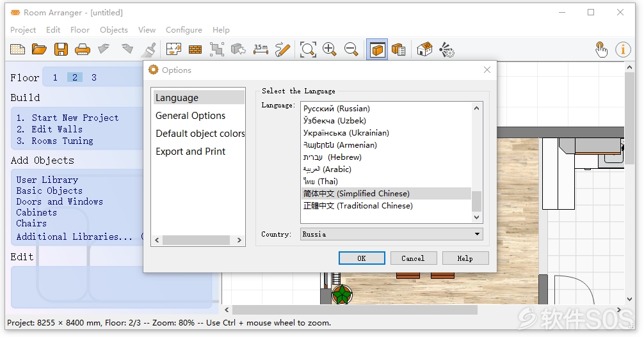
Task: Click the pointing hand icon
Action: coord(601,50)
